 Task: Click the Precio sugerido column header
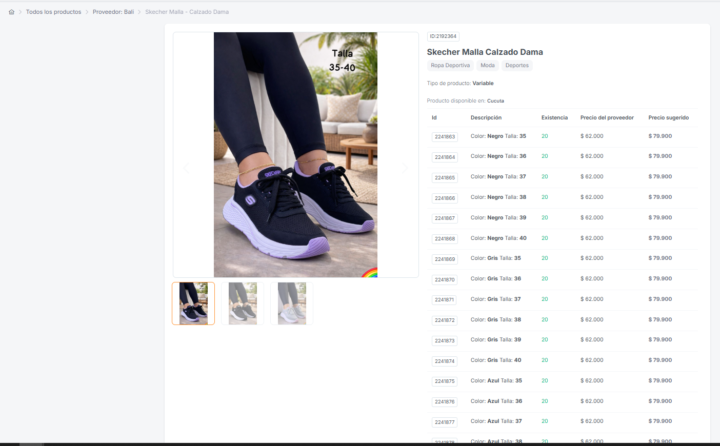pyautogui.click(x=669, y=118)
